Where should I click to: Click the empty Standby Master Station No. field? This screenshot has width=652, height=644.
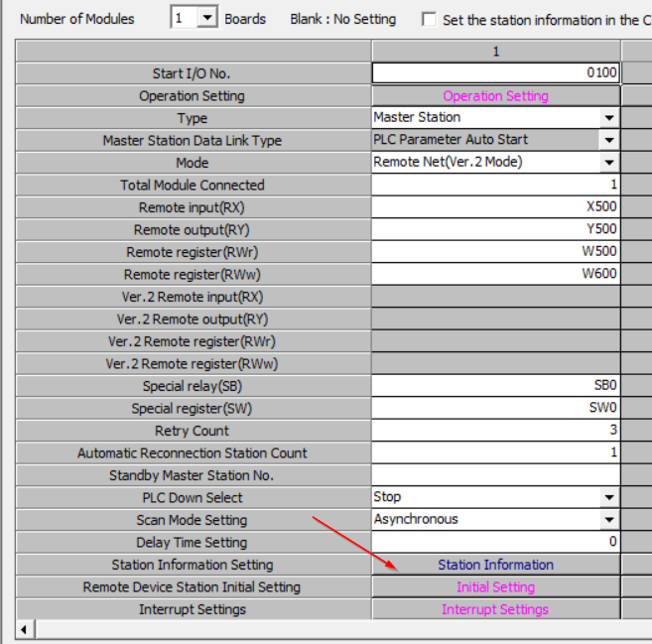(x=495, y=474)
